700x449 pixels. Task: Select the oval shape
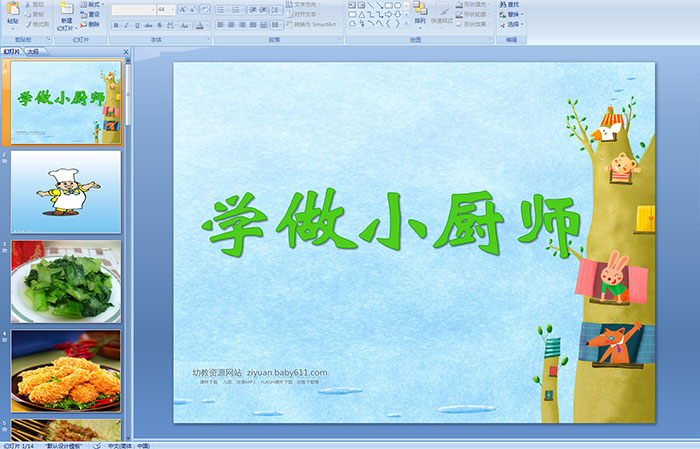397,5
